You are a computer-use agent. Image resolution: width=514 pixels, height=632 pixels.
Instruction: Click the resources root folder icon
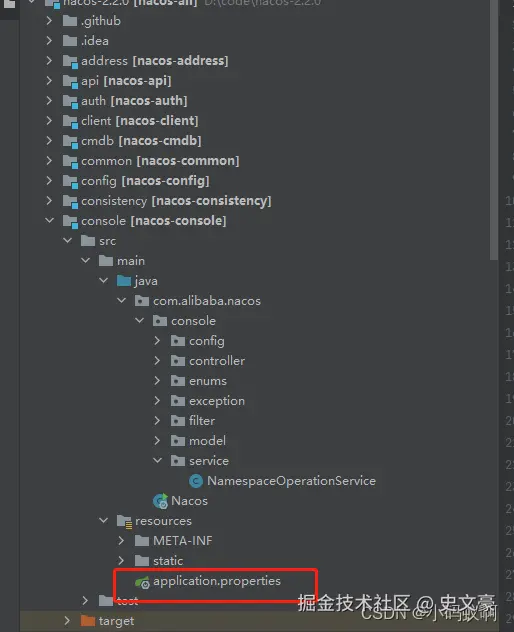(124, 521)
